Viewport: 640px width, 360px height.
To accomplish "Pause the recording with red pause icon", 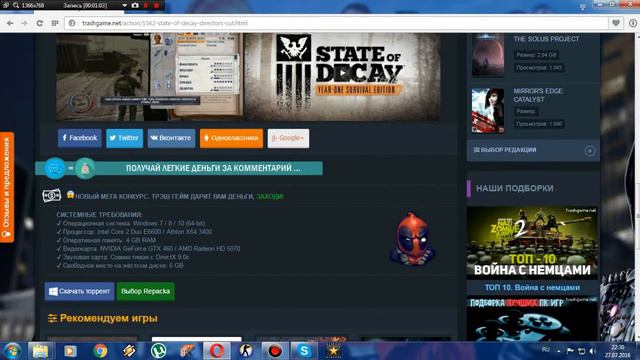I will (x=146, y=5).
